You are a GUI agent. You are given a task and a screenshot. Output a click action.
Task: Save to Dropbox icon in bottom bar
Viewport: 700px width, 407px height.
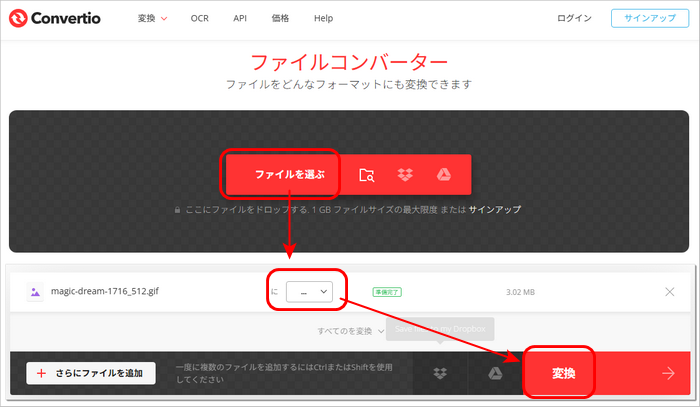tap(440, 373)
